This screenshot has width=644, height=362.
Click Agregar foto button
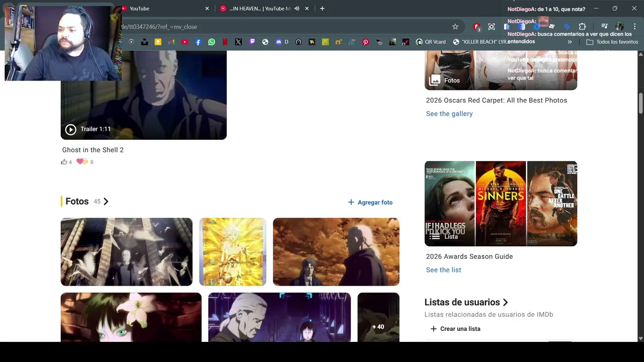370,202
